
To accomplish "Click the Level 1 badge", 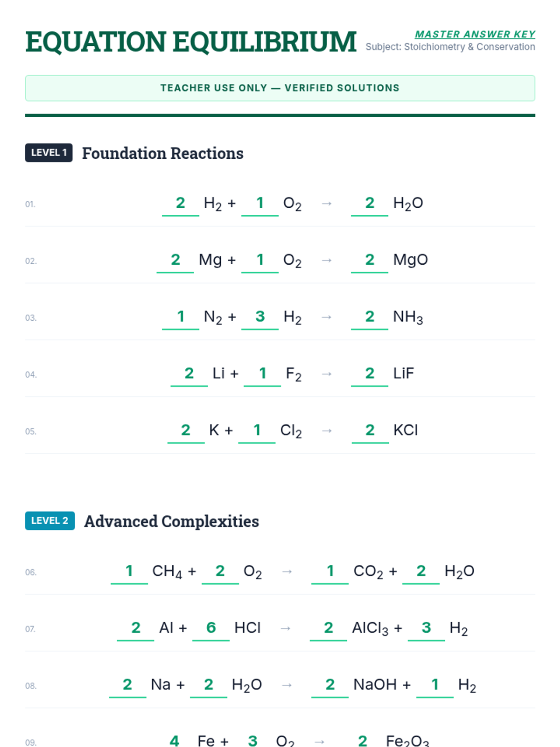I will coord(49,153).
